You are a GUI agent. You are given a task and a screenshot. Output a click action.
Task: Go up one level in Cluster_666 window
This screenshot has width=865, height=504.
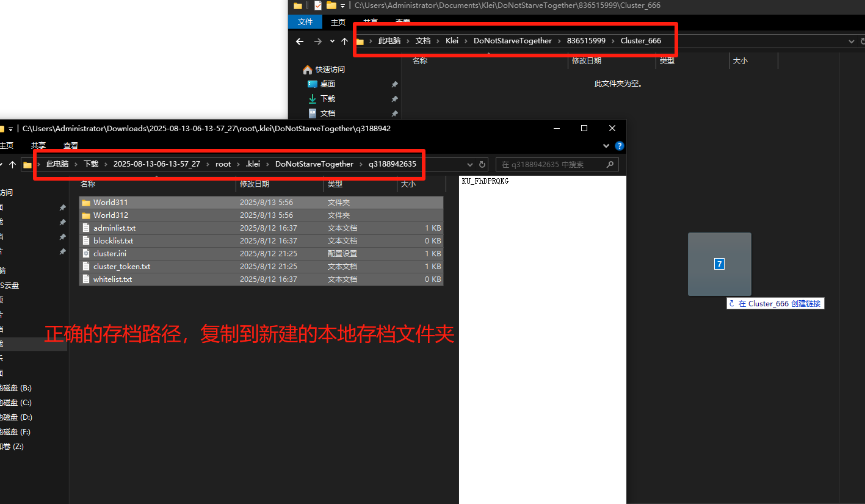click(344, 41)
